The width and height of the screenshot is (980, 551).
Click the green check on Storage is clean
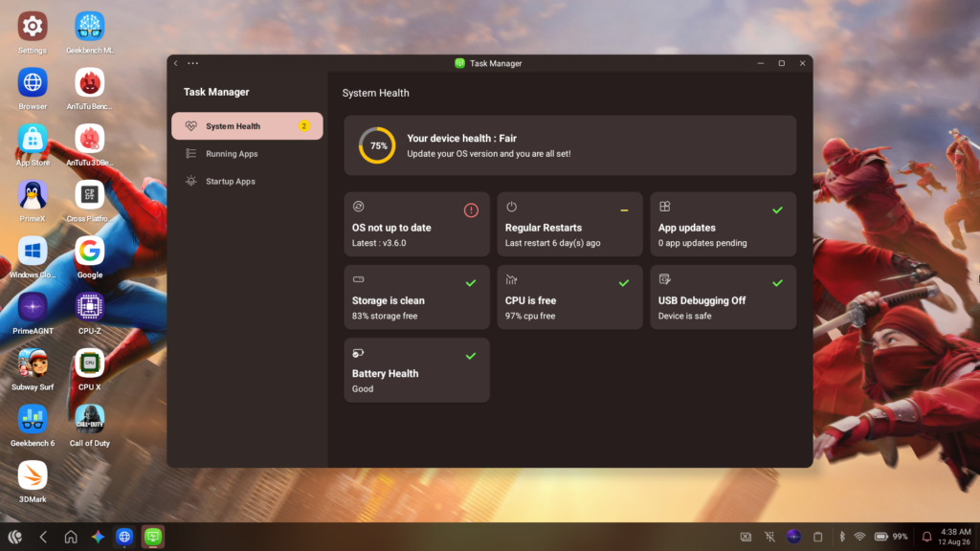[471, 283]
